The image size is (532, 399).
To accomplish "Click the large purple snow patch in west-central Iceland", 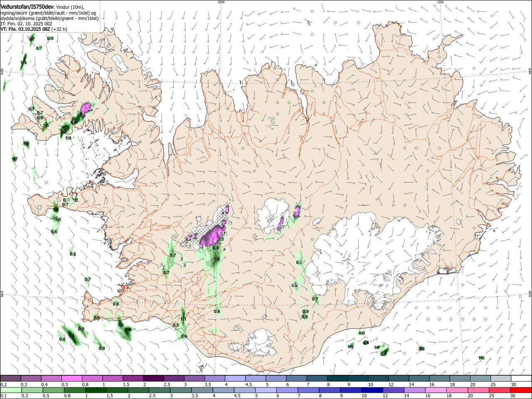I will 212,236.
